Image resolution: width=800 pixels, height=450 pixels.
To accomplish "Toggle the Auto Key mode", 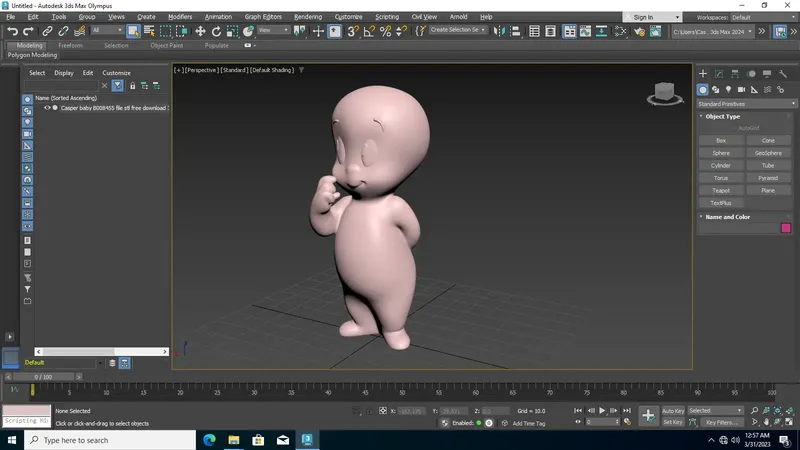I will [x=672, y=411].
